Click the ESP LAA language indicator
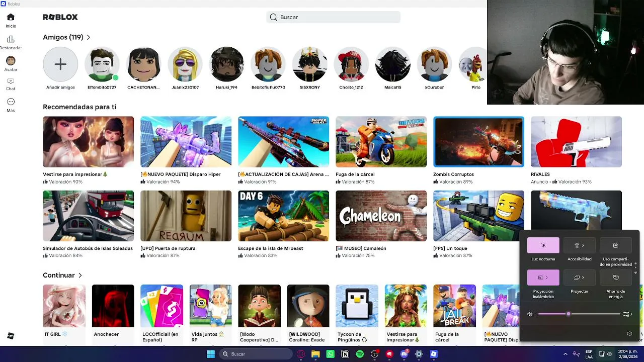 [589, 354]
